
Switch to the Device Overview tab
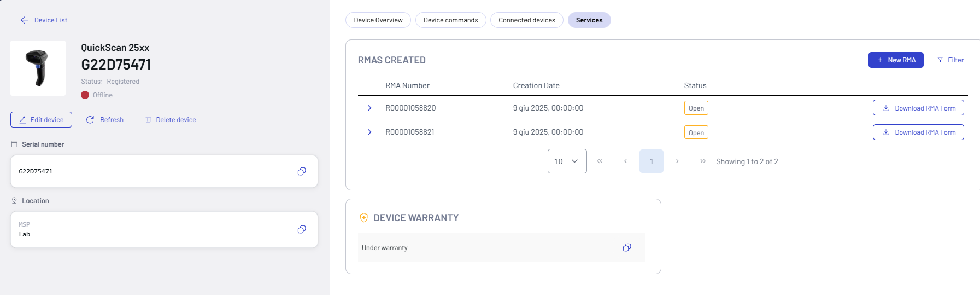[x=378, y=20]
